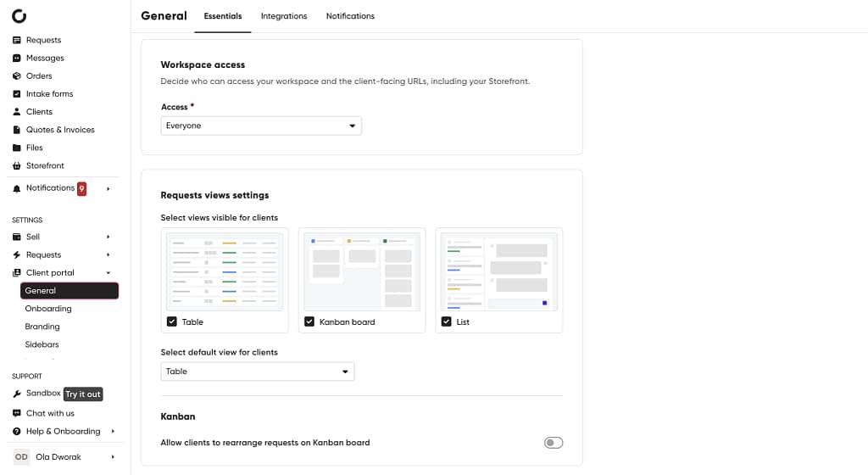
Task: Expand the Help & Onboarding arrow
Action: pyautogui.click(x=113, y=431)
